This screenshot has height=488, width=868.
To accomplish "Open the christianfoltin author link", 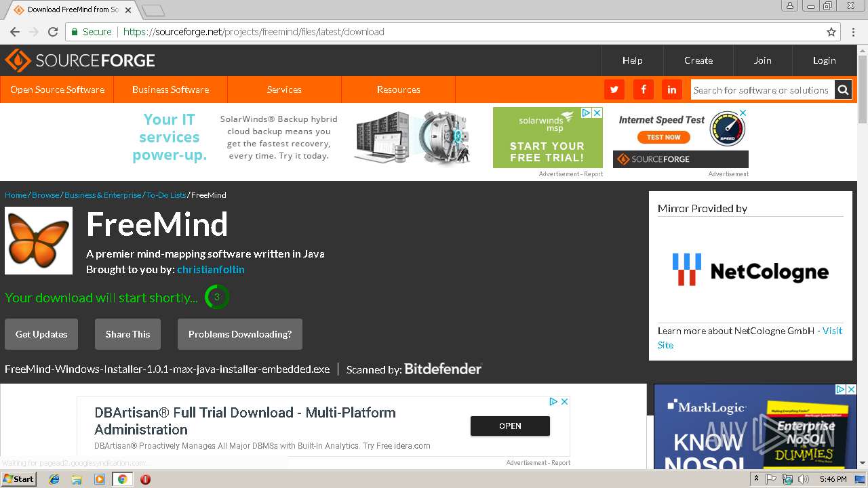I will [x=211, y=269].
